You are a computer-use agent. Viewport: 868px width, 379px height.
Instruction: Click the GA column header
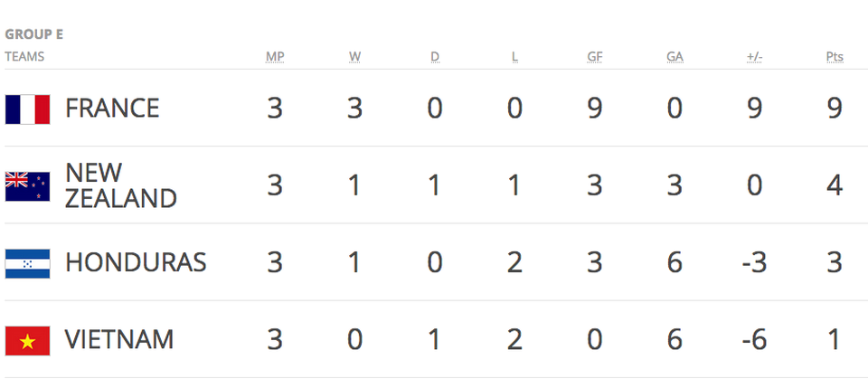[675, 57]
